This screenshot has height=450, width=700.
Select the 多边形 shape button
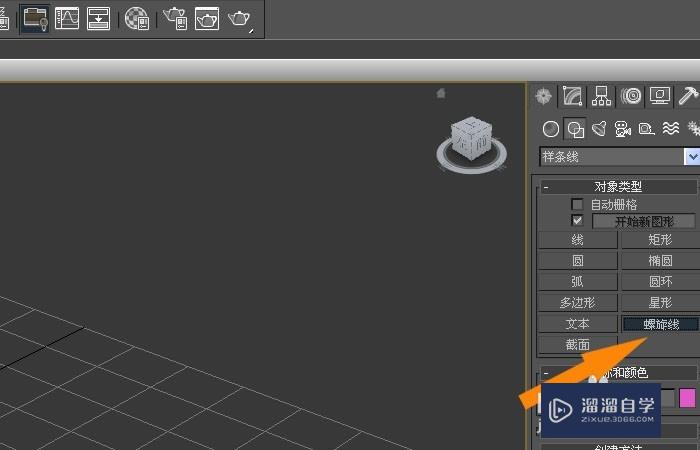click(x=578, y=303)
